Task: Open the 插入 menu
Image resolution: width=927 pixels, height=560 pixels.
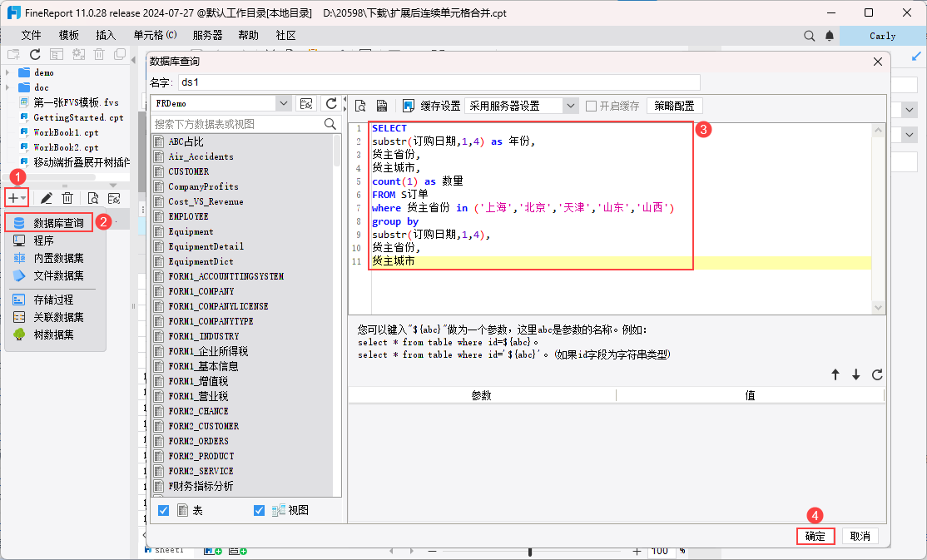Action: point(106,36)
